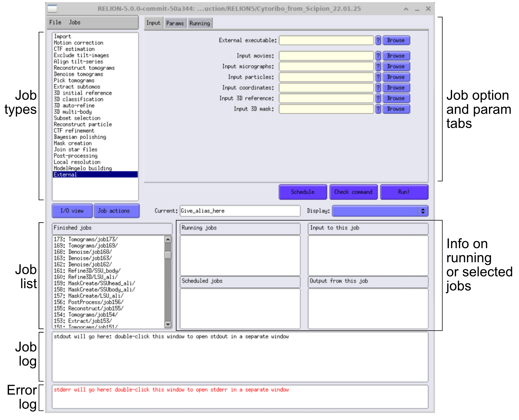Image resolution: width=519 pixels, height=420 pixels.
Task: Browse for Input 3D reference
Action: pyautogui.click(x=396, y=99)
